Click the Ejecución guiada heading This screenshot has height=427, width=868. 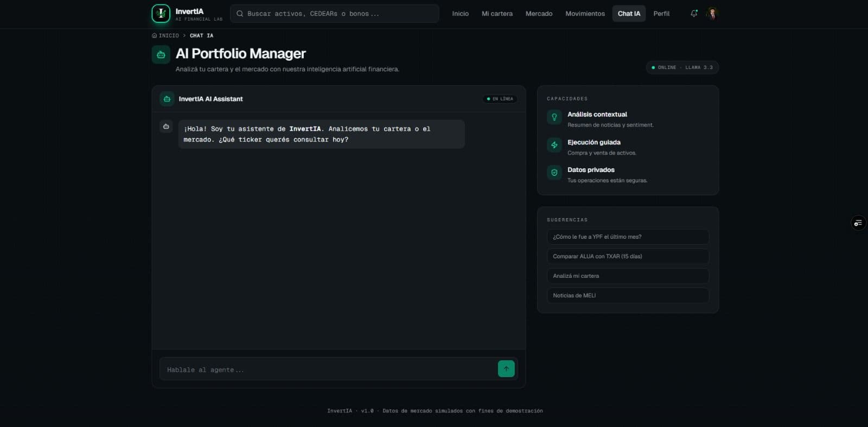click(x=594, y=142)
